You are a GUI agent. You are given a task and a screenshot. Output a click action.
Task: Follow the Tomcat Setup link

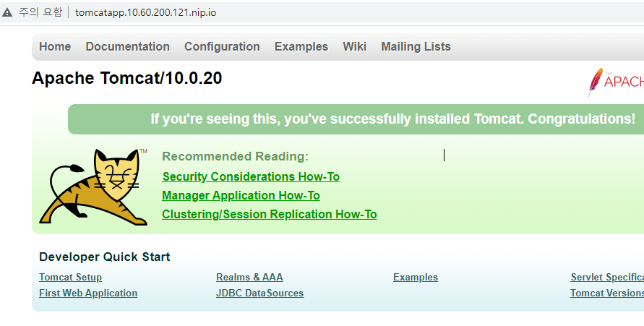click(x=71, y=277)
